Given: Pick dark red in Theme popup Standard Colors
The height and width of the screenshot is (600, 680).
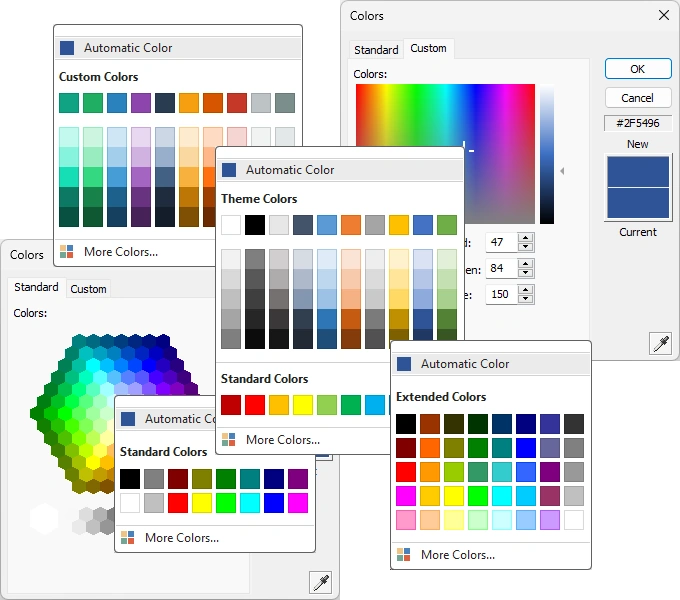Looking at the screenshot, I should [x=231, y=405].
